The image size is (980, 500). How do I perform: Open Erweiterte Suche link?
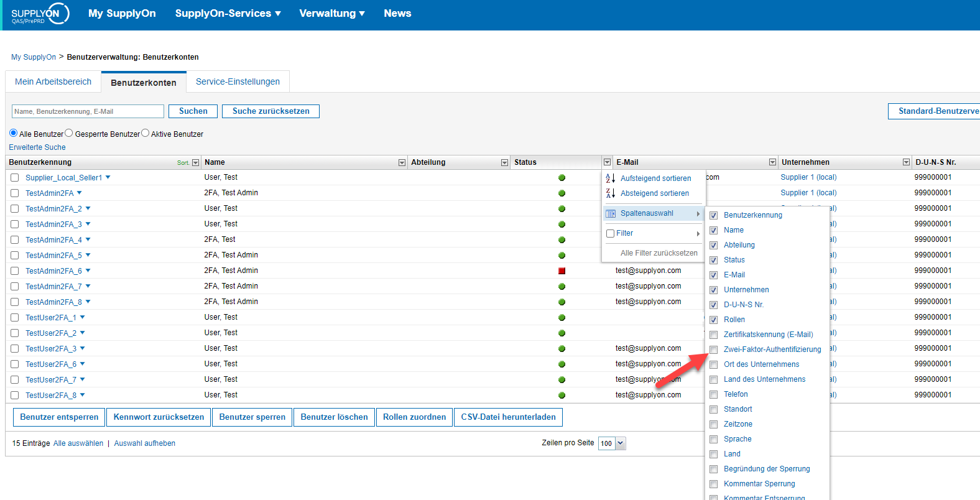tap(37, 147)
